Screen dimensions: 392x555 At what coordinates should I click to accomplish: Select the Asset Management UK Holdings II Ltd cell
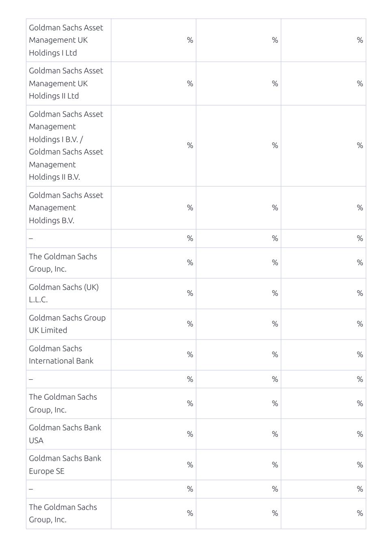[68, 83]
